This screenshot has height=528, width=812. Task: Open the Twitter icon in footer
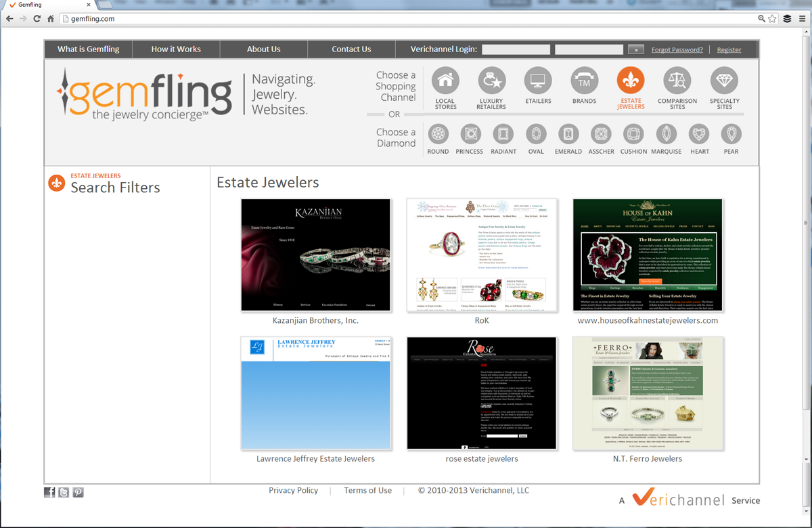(x=64, y=492)
